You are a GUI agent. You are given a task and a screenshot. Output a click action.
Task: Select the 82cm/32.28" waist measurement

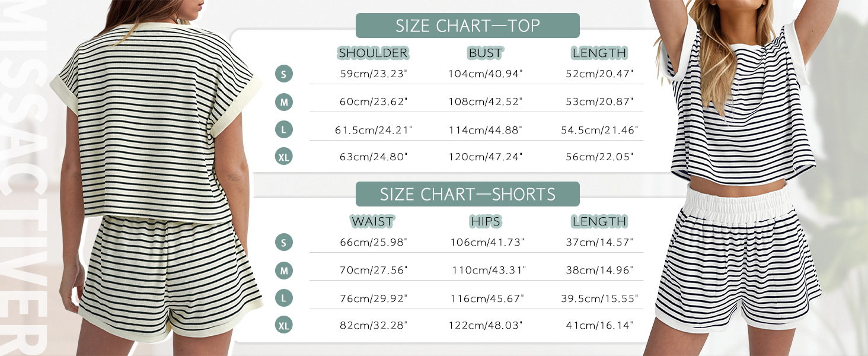374,325
